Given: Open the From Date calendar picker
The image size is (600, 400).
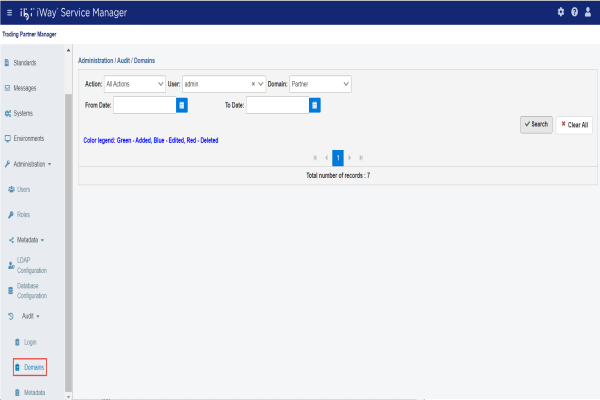Looking at the screenshot, I should coord(182,105).
